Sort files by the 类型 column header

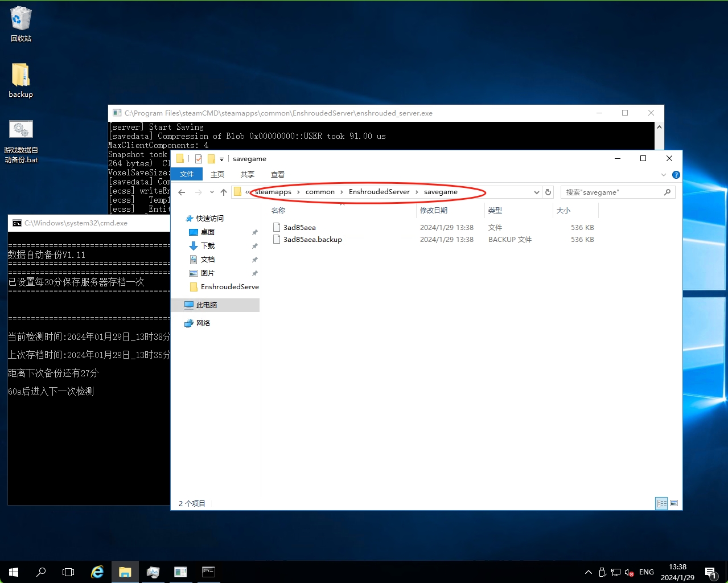519,211
